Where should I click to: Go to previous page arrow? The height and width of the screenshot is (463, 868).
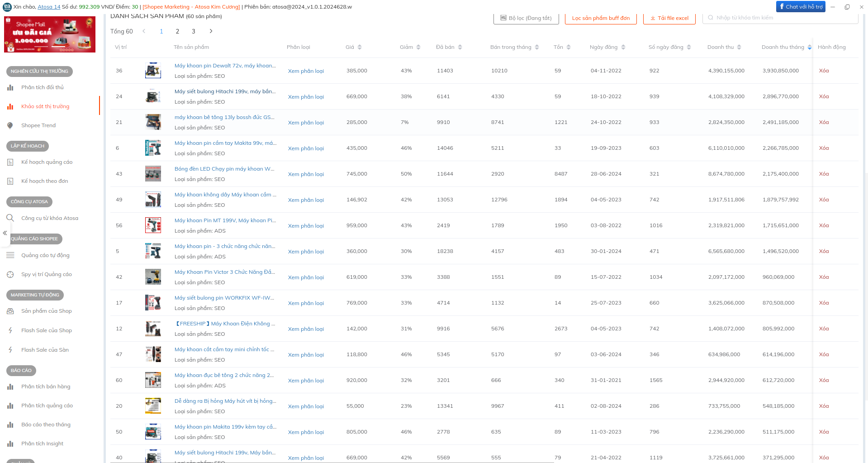click(144, 31)
